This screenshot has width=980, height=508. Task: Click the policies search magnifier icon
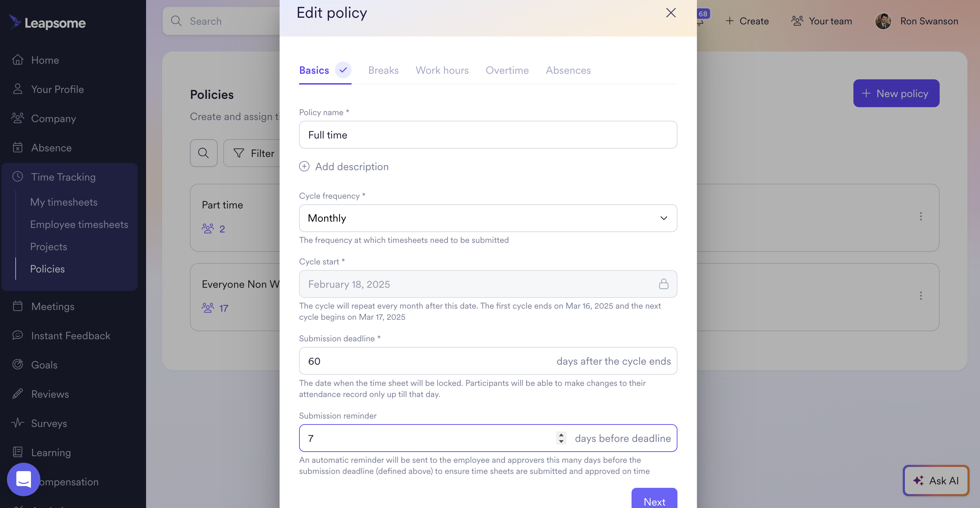click(203, 153)
